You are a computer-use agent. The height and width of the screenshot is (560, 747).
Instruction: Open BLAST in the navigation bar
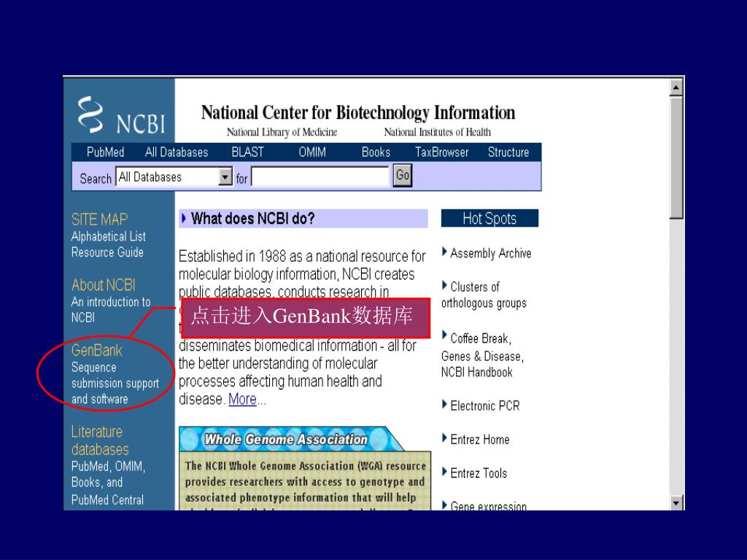[x=248, y=152]
